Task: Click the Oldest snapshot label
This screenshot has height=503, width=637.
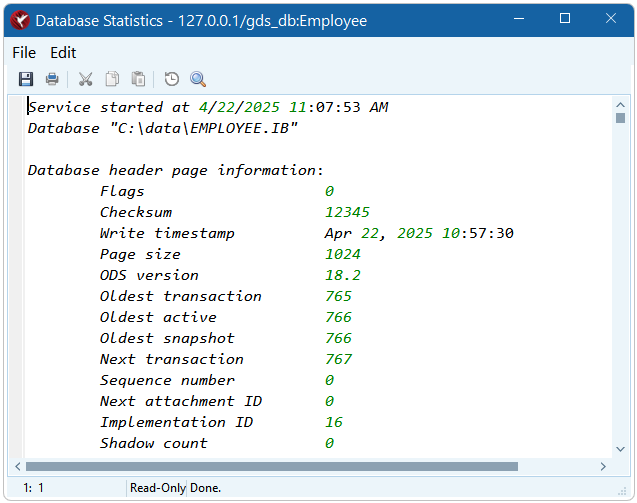Action: [167, 338]
